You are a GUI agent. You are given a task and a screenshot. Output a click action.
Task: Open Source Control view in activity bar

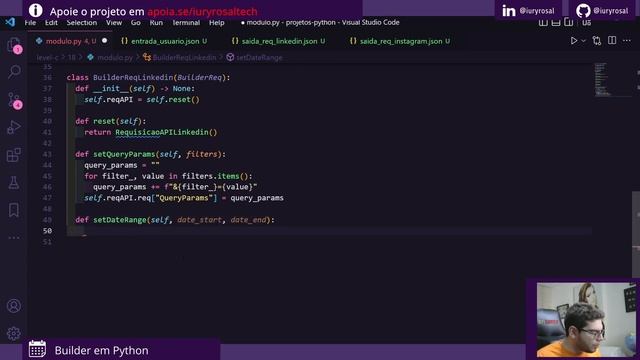coord(14,100)
